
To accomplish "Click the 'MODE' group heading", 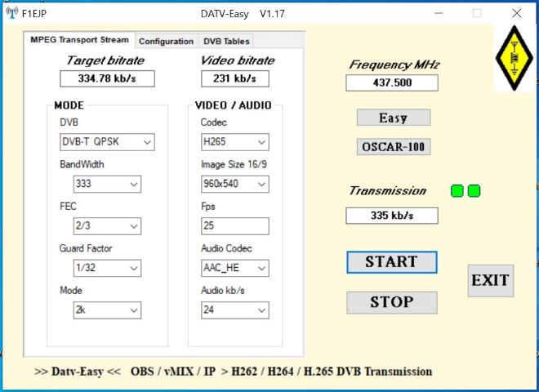I will [x=69, y=105].
